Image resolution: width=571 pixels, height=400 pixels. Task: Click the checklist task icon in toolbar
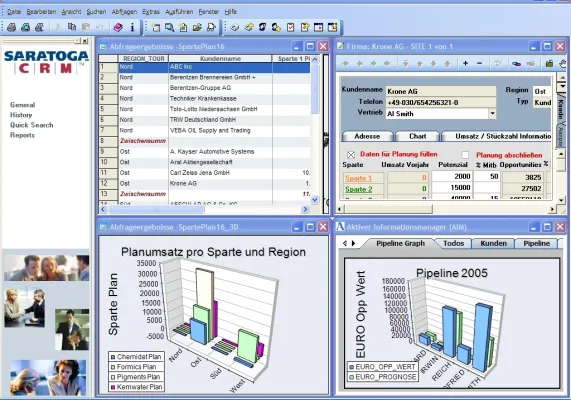(291, 27)
